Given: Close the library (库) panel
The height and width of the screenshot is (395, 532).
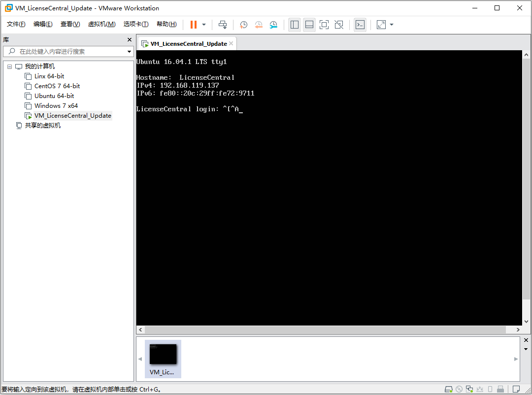Looking at the screenshot, I should point(129,40).
